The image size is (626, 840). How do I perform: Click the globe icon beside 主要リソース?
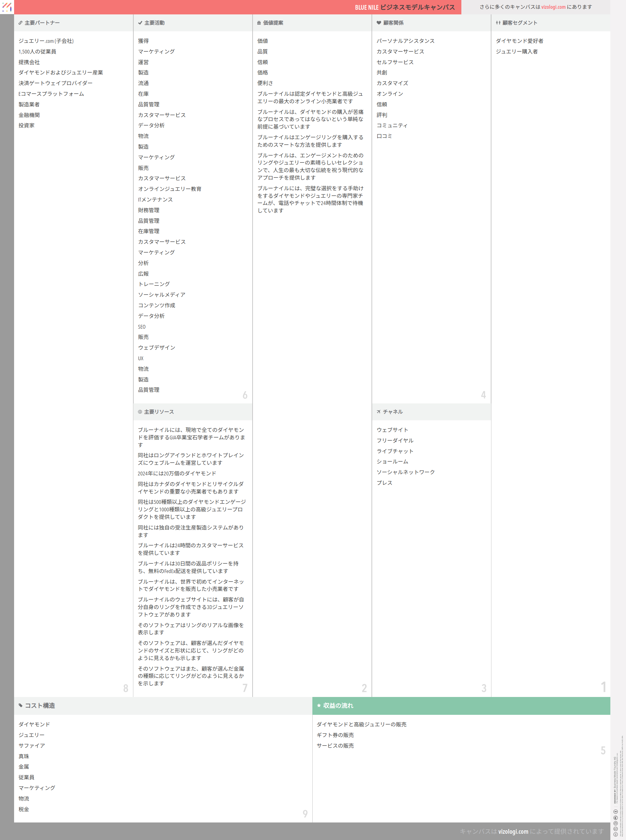click(x=140, y=412)
